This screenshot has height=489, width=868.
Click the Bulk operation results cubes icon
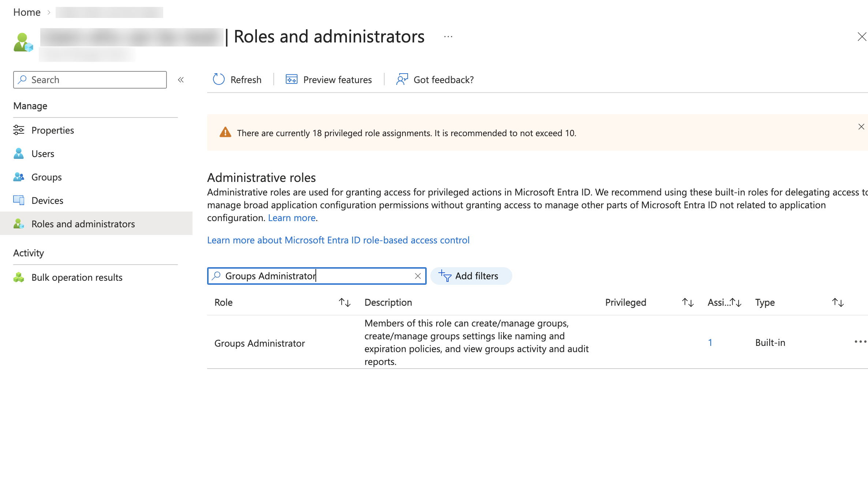pyautogui.click(x=19, y=277)
